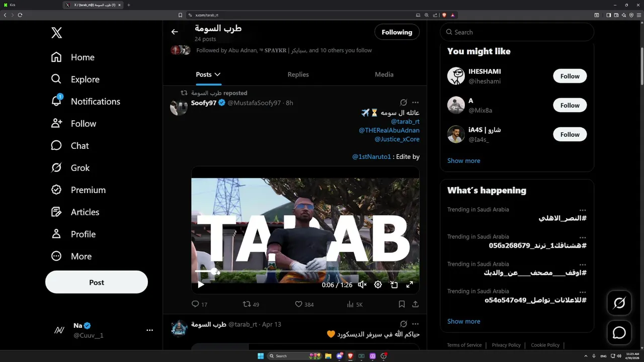Screen dimensions: 644x362
Task: Open Soofy97 profile avatar
Action: point(179,107)
